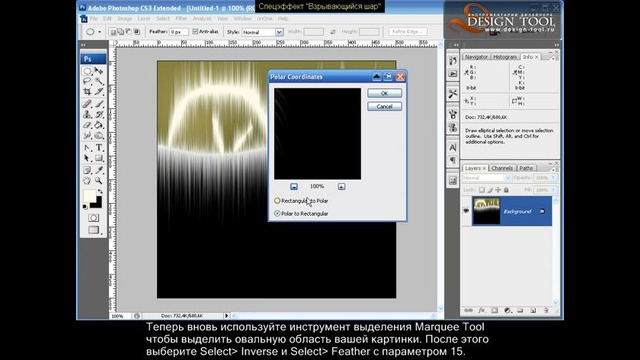Select the Paint Bucket tool
640x360 pixels.
(99, 125)
